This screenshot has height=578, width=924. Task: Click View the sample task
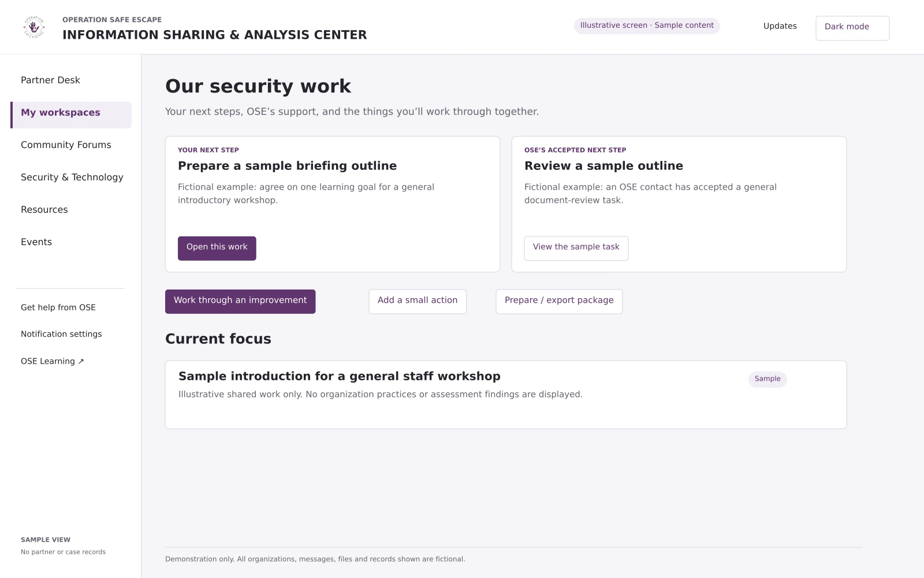point(576,248)
